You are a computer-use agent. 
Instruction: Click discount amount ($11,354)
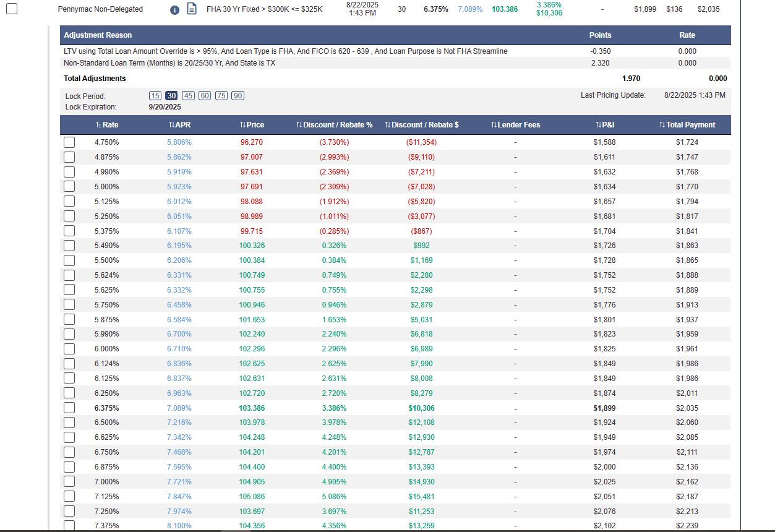421,142
